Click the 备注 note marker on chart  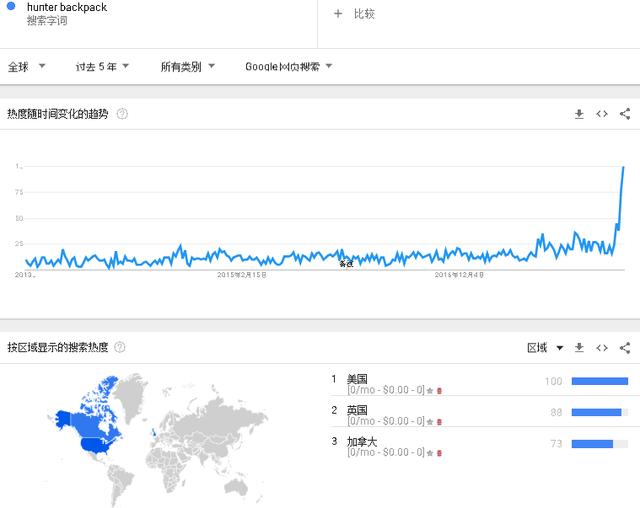[346, 264]
